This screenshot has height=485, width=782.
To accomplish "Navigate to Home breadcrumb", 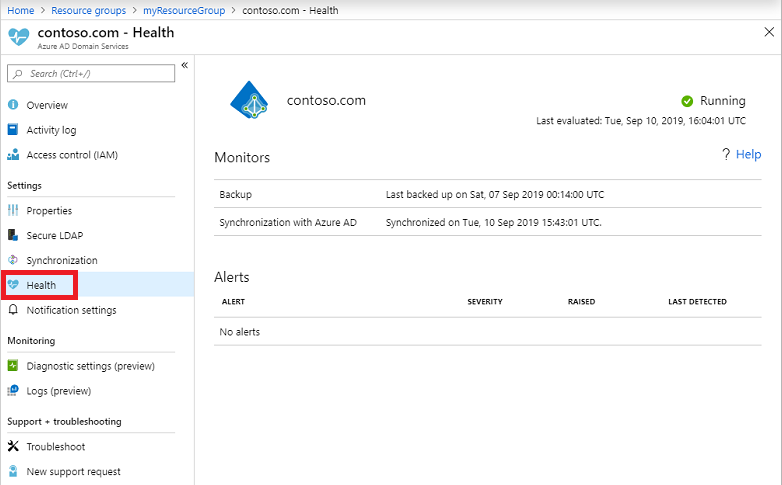I will click(x=20, y=10).
